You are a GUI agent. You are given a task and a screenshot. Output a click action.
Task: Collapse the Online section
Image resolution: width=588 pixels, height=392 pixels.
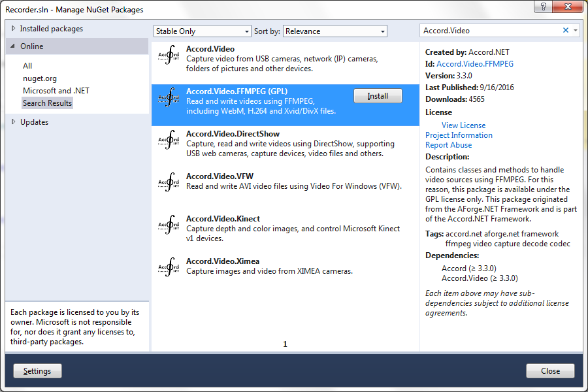click(13, 46)
